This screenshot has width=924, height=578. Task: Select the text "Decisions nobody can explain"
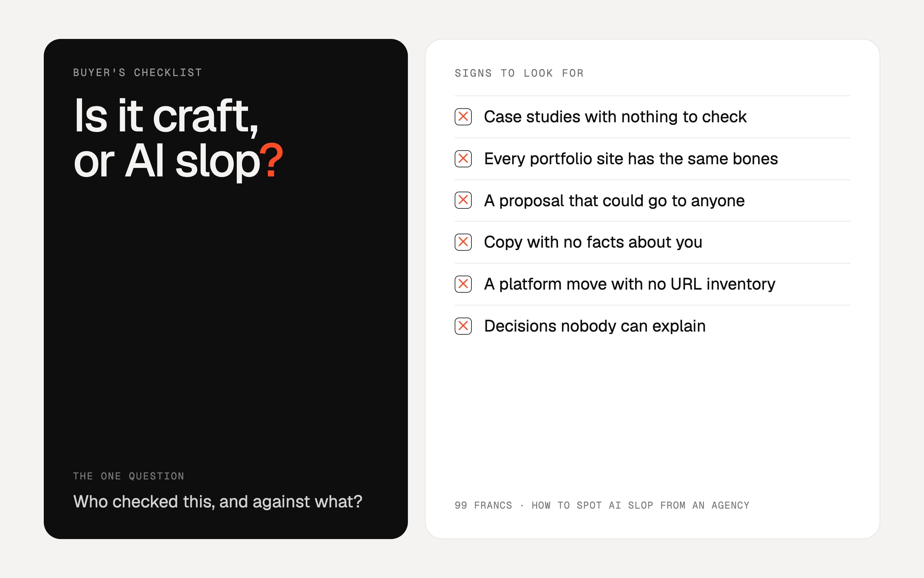pyautogui.click(x=595, y=326)
